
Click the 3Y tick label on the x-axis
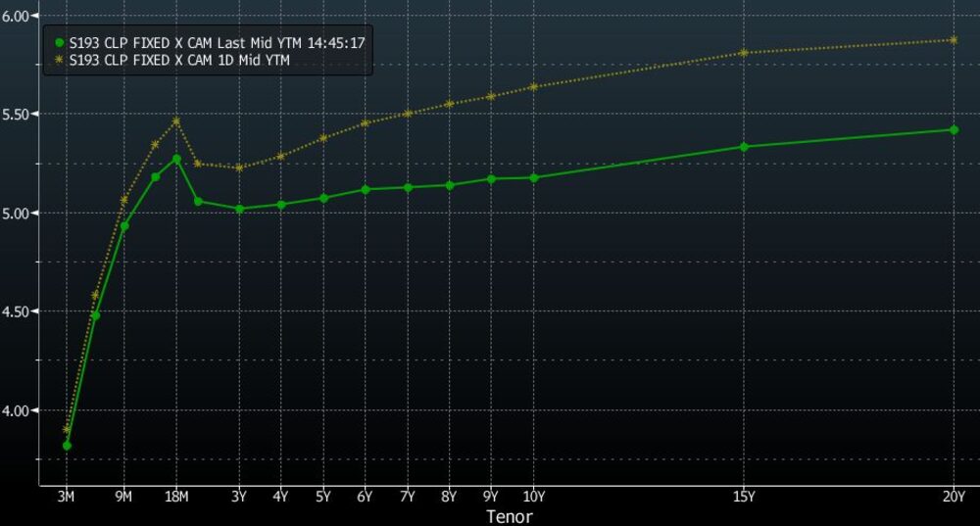coord(239,498)
